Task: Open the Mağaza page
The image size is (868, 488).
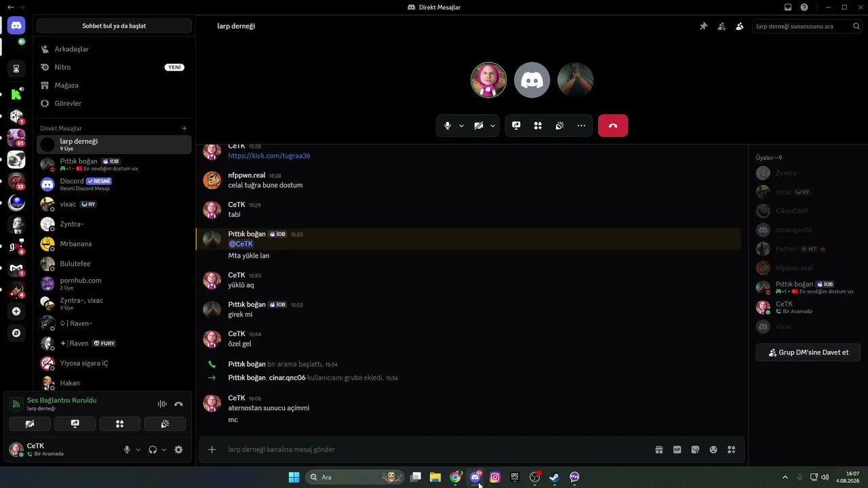Action: click(x=114, y=85)
